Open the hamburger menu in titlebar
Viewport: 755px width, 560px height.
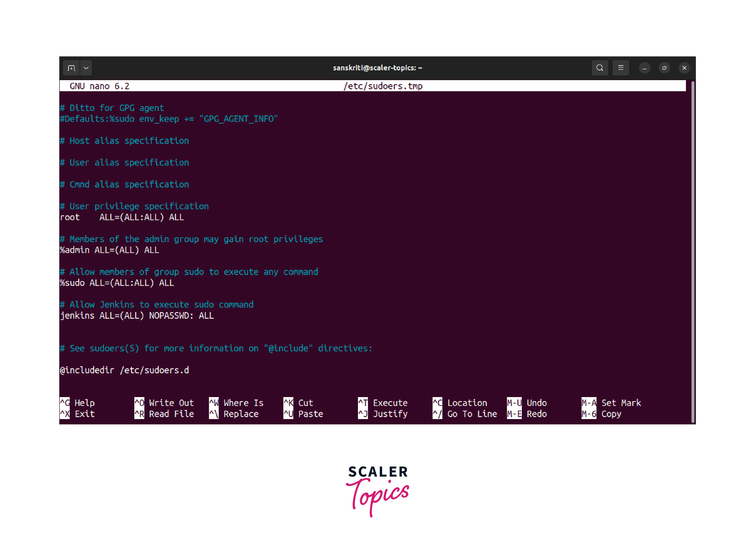click(621, 68)
